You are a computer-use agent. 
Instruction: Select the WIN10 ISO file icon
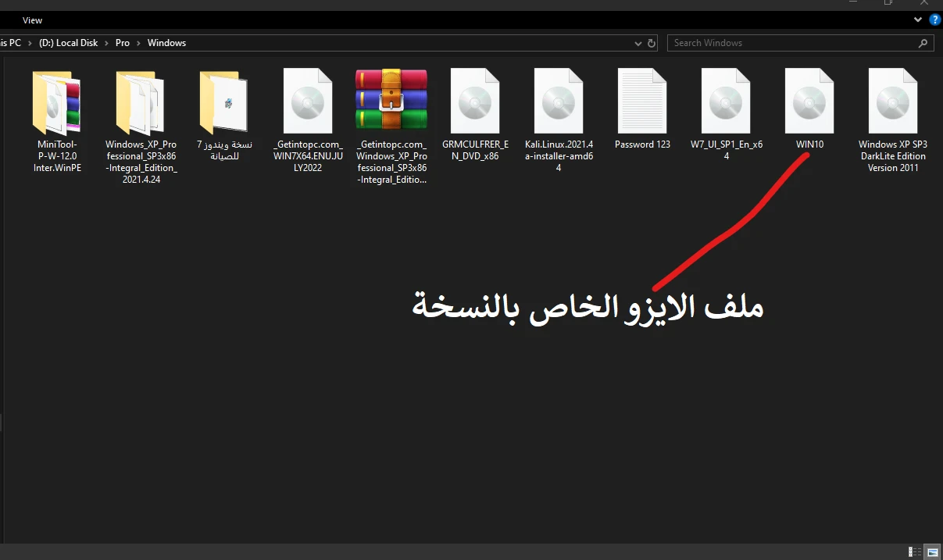coord(809,102)
